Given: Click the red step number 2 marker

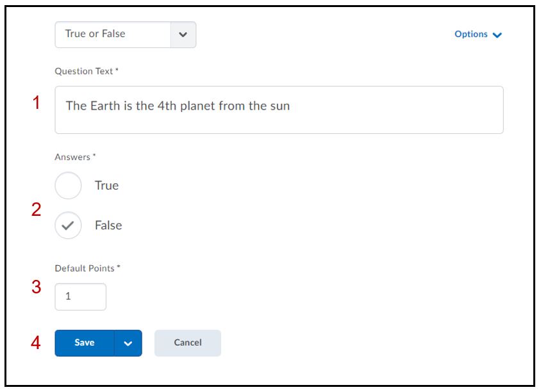Looking at the screenshot, I should coord(37,209).
